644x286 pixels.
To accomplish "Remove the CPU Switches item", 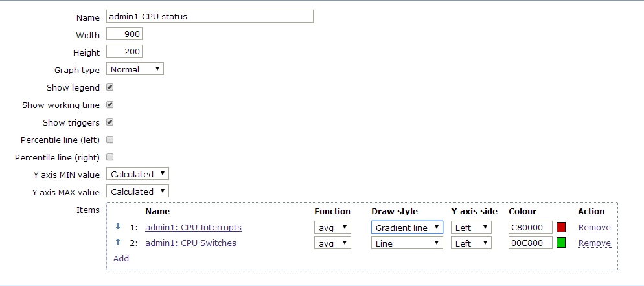I will coord(595,243).
